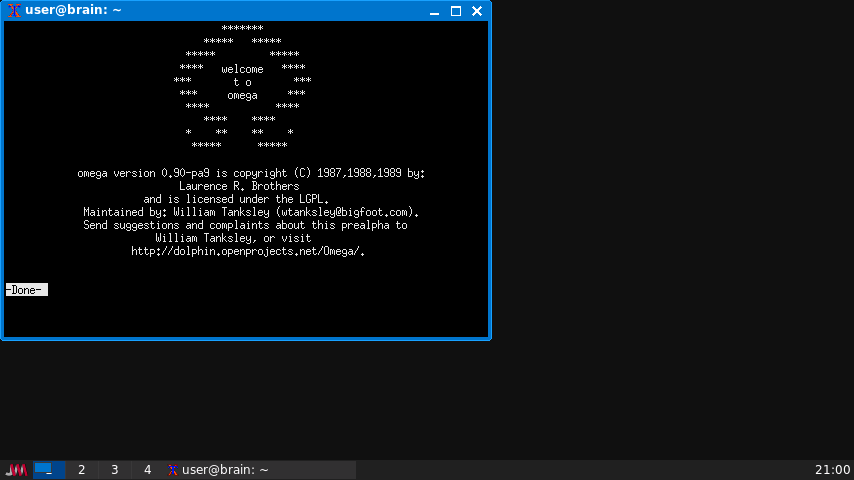The width and height of the screenshot is (854, 480).
Task: Click the highlighted -Done- prompt
Action: coord(27,290)
